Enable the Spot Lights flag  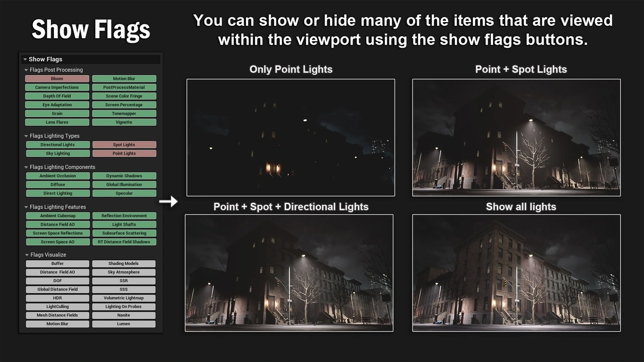124,145
